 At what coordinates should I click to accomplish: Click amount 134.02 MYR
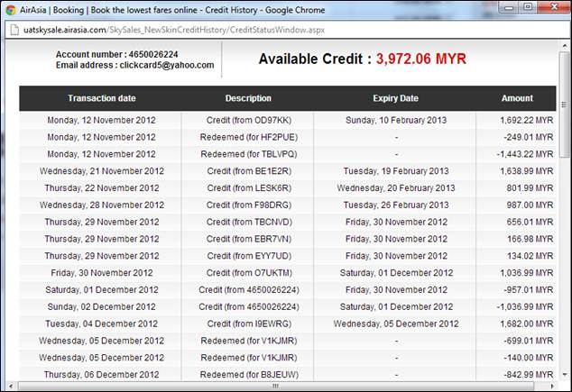530,256
